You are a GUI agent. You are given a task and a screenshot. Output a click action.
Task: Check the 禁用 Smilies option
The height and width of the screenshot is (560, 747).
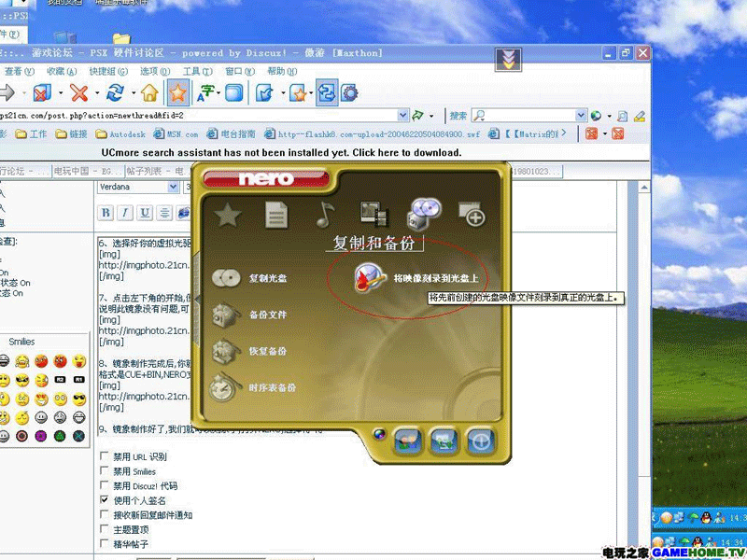click(x=104, y=471)
